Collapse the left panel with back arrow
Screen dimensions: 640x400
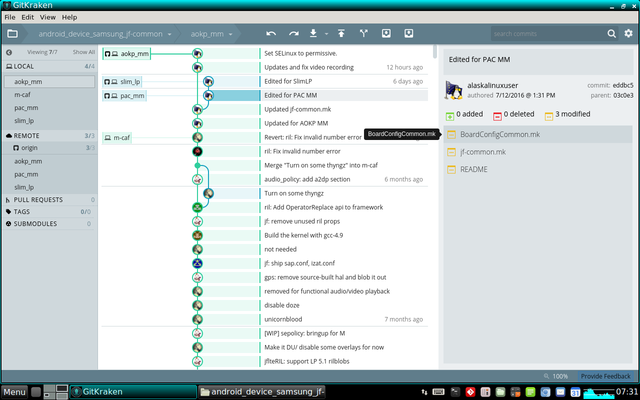[9, 52]
